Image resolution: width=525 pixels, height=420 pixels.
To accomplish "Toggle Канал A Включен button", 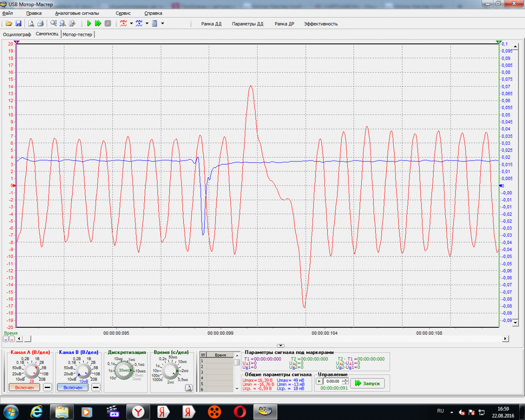I will point(24,387).
